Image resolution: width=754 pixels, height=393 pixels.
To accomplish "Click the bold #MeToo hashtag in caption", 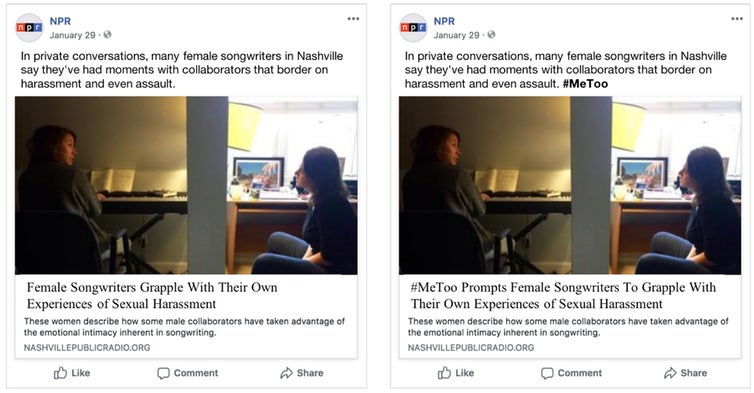I will (585, 84).
